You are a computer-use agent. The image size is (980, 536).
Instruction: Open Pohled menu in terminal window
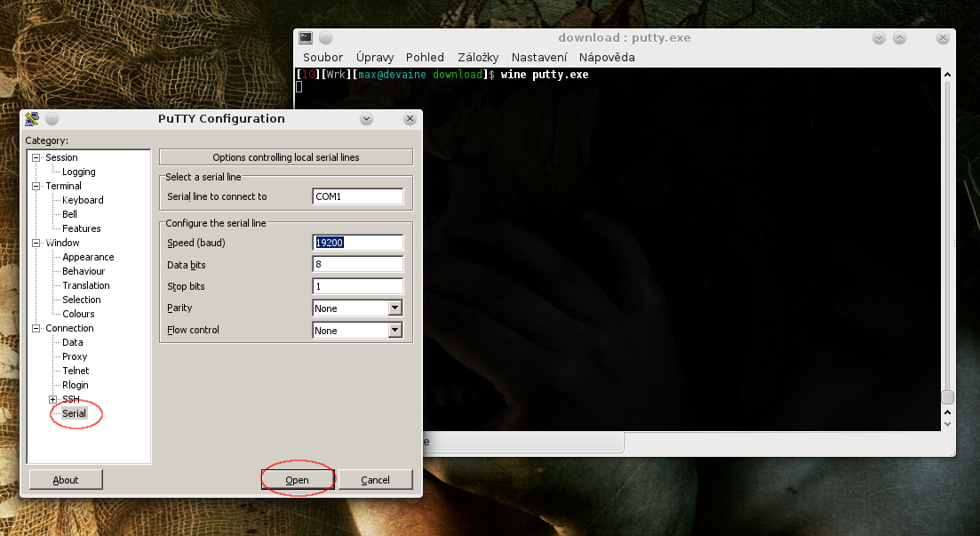click(x=425, y=57)
